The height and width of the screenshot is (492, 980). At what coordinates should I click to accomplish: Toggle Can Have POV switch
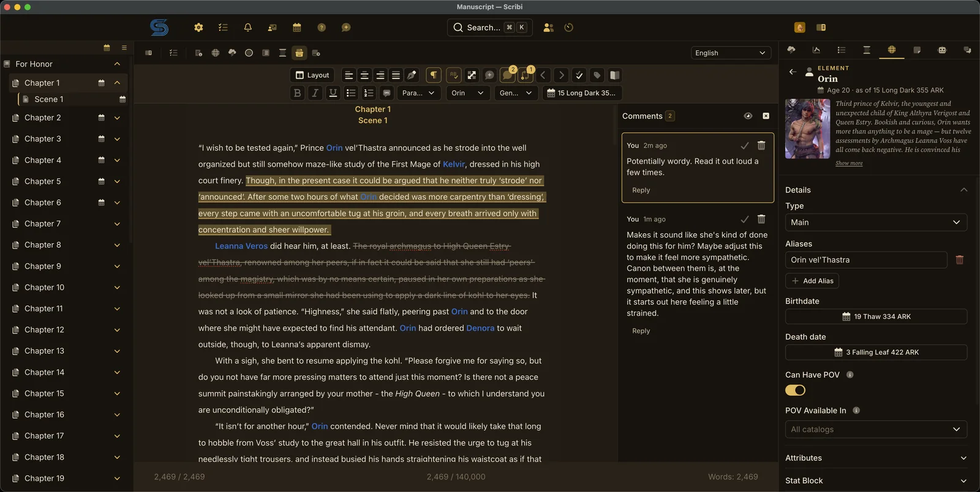pos(795,390)
